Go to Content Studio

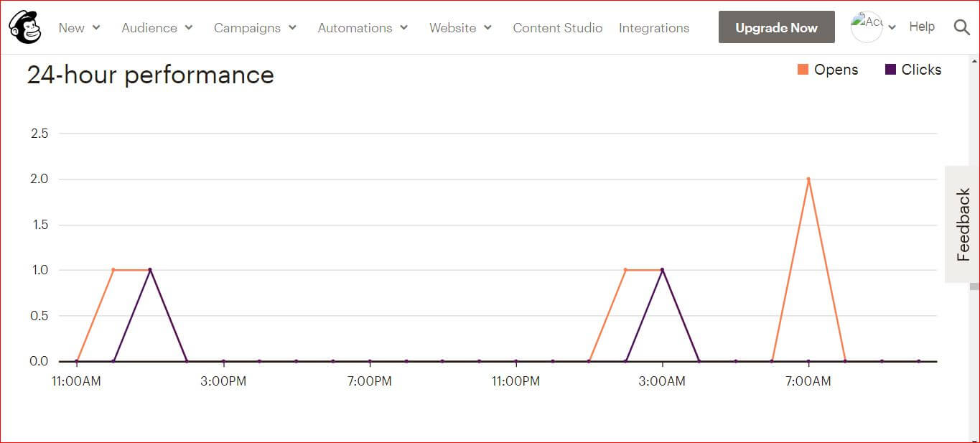coord(558,28)
